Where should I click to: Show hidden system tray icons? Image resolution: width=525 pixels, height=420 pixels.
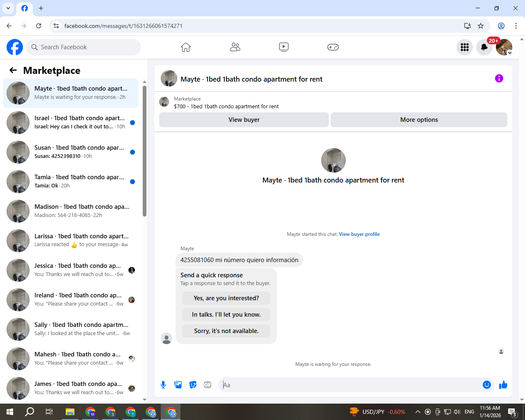pyautogui.click(x=418, y=412)
